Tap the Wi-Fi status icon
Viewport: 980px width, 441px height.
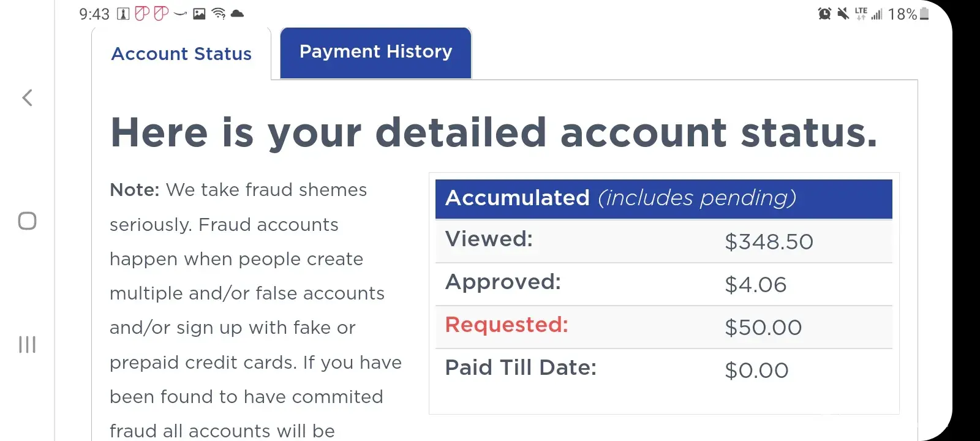tap(218, 13)
